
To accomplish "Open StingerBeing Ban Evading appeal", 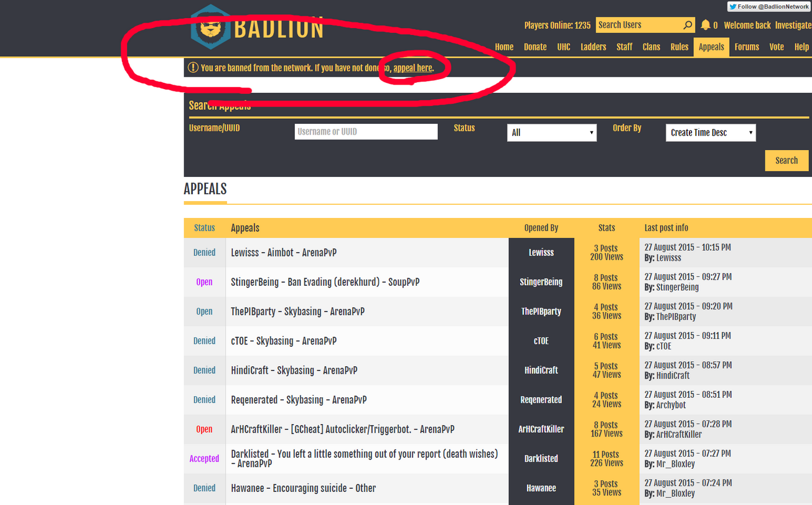I will [x=325, y=282].
